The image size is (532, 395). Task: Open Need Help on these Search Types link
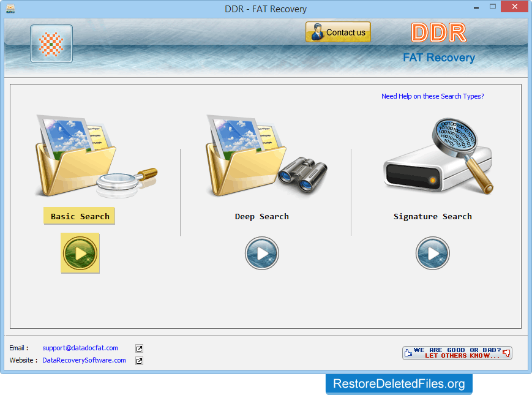[433, 96]
